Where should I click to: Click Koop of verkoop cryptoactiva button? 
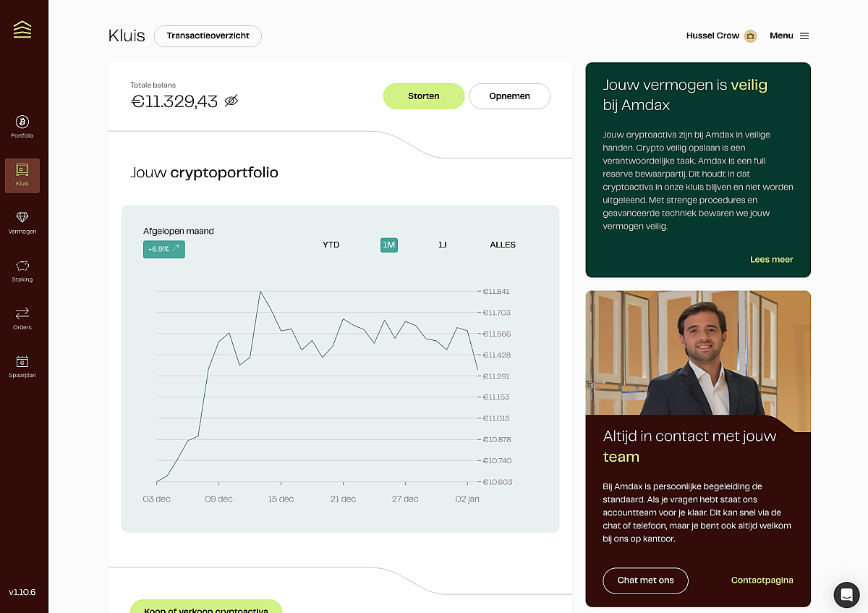(x=206, y=608)
